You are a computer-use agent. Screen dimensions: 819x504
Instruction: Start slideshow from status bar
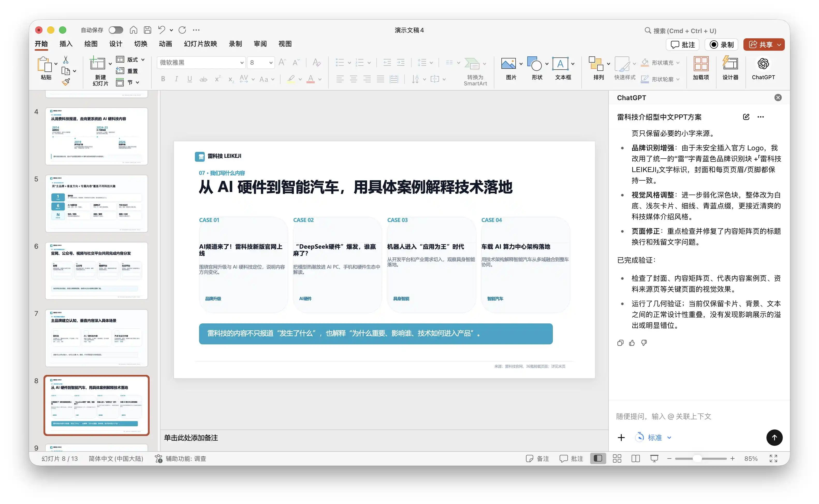tap(654, 459)
